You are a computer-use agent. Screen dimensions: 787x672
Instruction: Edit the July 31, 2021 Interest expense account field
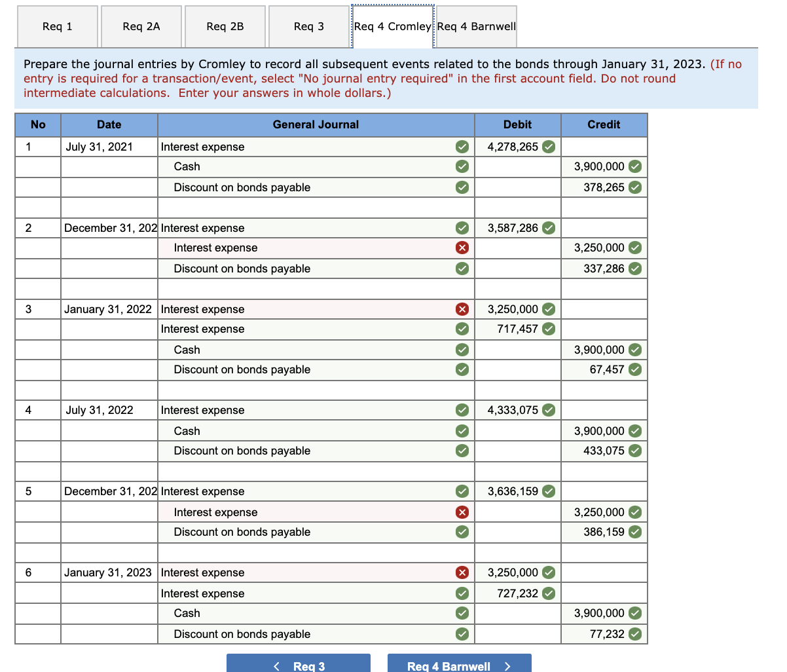click(x=316, y=147)
